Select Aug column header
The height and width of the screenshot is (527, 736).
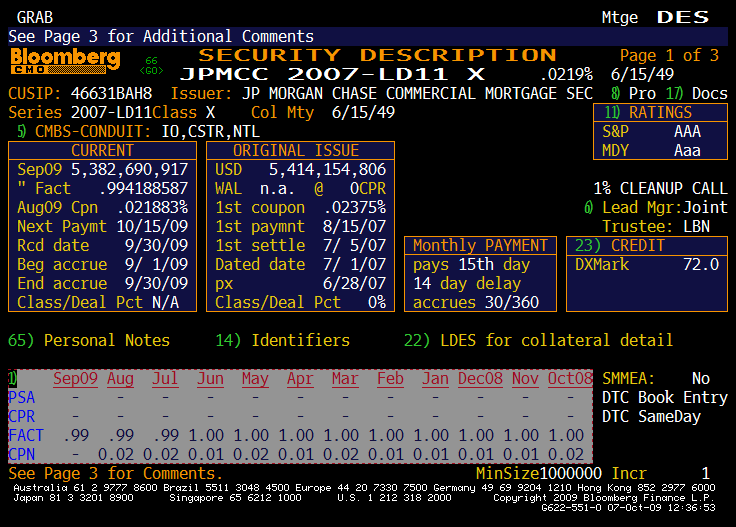coord(120,378)
